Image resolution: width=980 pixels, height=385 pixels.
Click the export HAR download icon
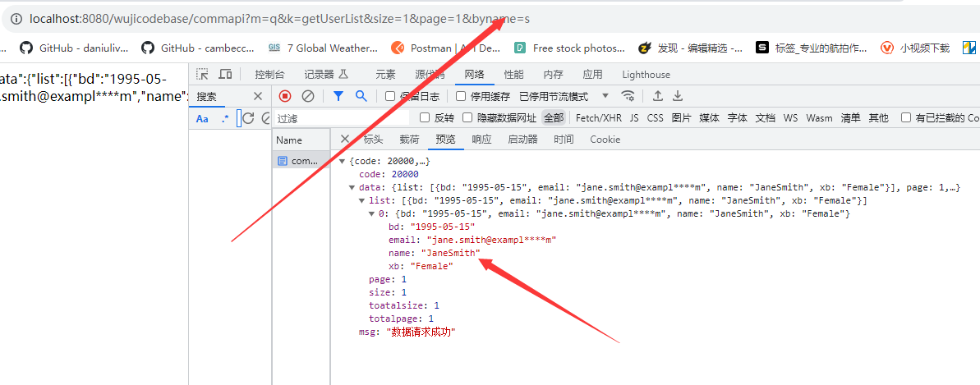(x=678, y=96)
